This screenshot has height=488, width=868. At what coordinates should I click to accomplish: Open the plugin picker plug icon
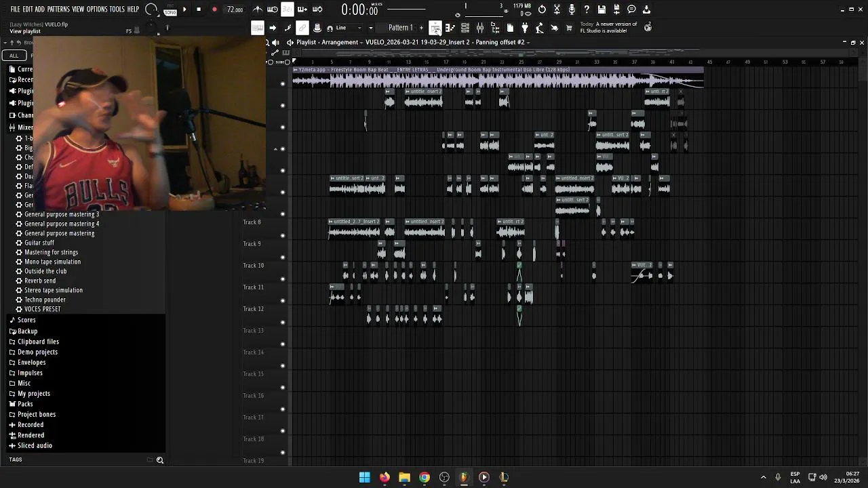(x=524, y=28)
